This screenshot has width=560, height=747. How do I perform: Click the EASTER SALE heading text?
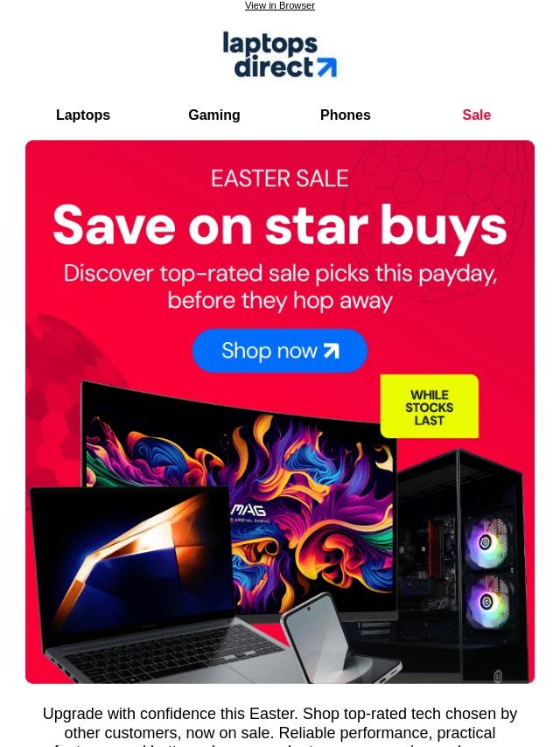point(280,178)
